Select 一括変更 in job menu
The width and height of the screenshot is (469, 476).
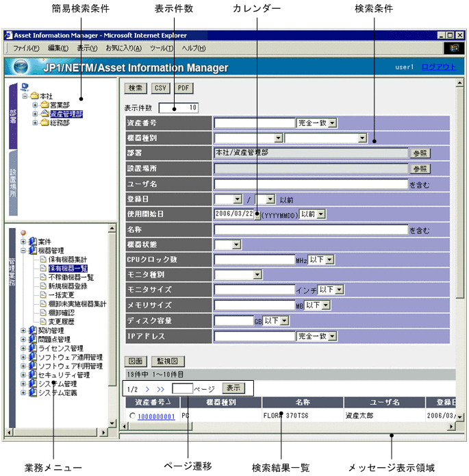tap(62, 295)
